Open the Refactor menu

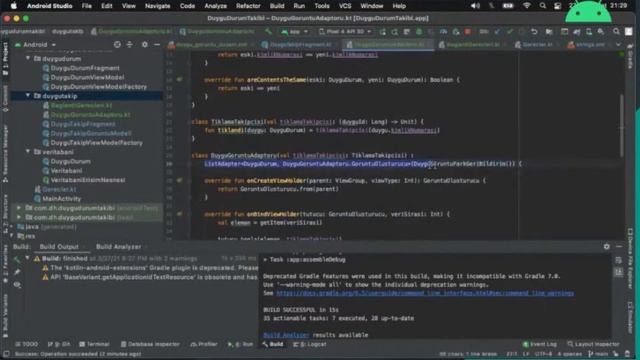point(248,6)
